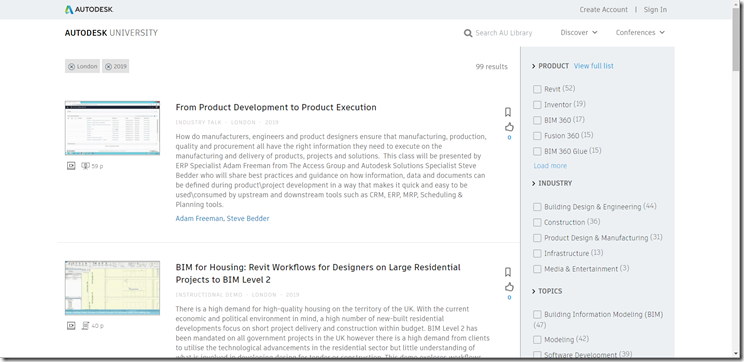Check Product Design & Manufacturing filter
The width and height of the screenshot is (744, 362).
(x=537, y=238)
